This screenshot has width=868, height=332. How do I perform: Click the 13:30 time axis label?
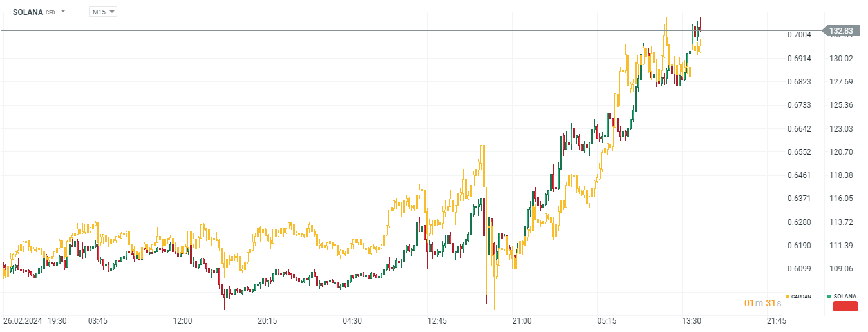pyautogui.click(x=692, y=320)
